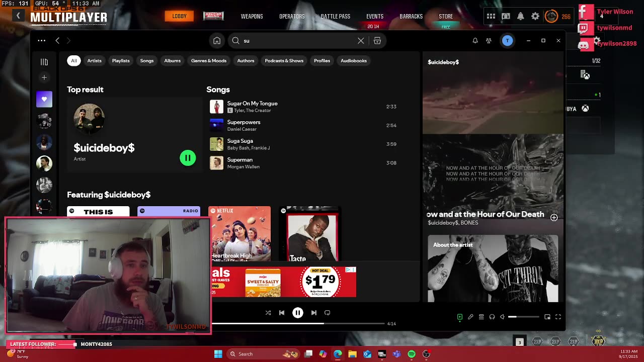The width and height of the screenshot is (644, 362).
Task: Clear the Spotify search field
Action: tap(361, 41)
